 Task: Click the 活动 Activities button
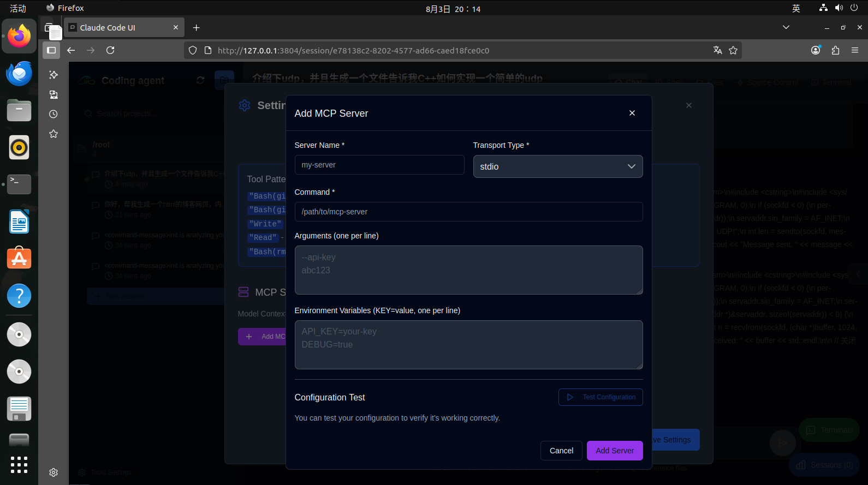point(18,8)
